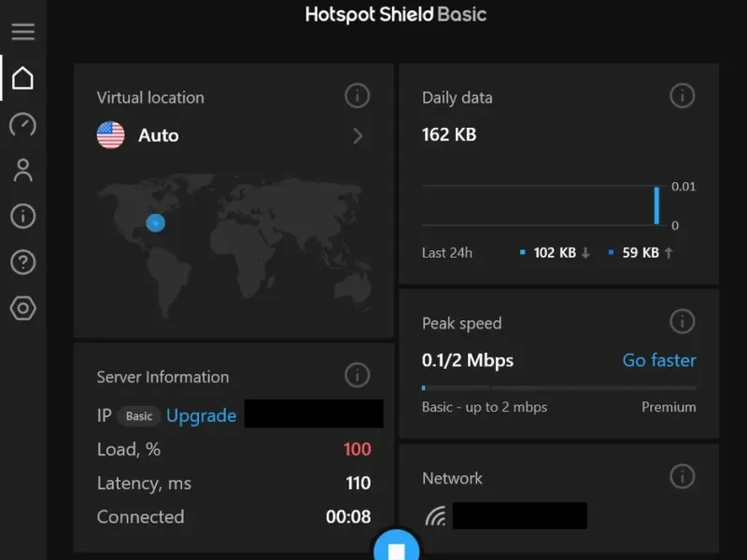The height and width of the screenshot is (560, 747).
Task: Show Peak speed info icon
Action: click(x=682, y=321)
